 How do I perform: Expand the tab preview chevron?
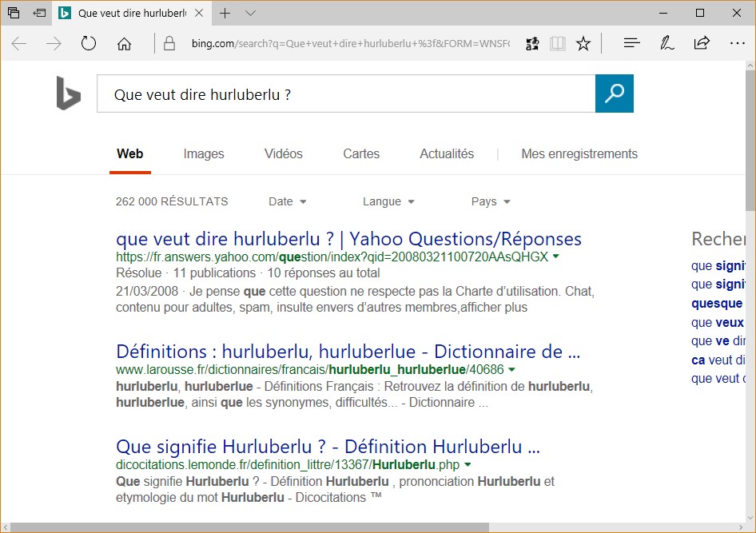(250, 13)
